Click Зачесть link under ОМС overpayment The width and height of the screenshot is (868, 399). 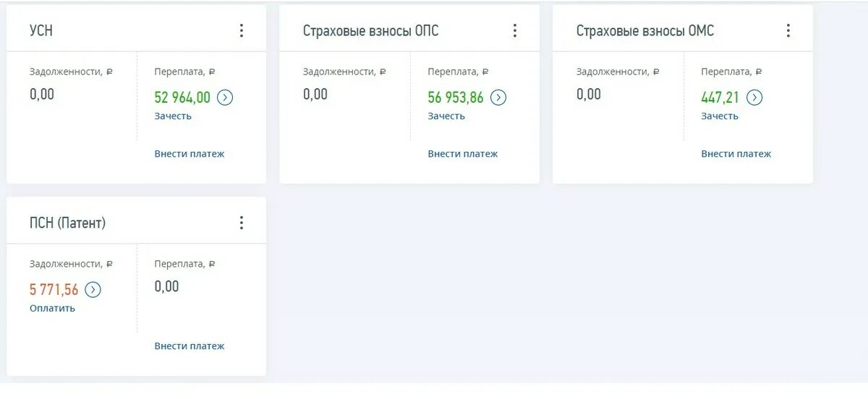pyautogui.click(x=720, y=116)
